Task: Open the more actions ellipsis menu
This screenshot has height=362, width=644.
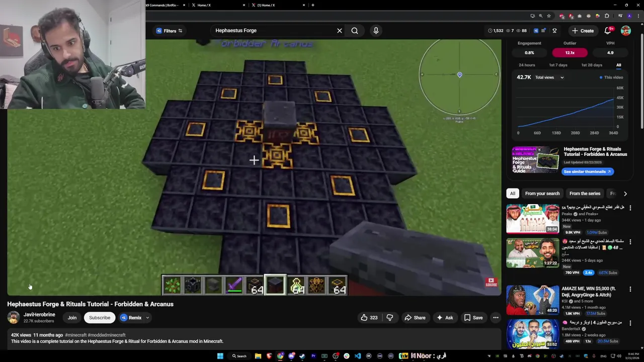Action: pos(496,318)
